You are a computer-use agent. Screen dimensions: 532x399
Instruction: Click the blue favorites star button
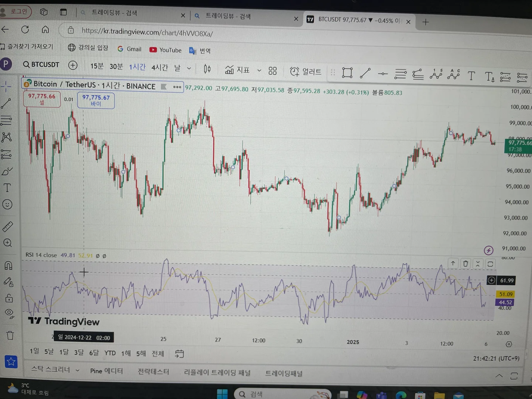pos(11,362)
